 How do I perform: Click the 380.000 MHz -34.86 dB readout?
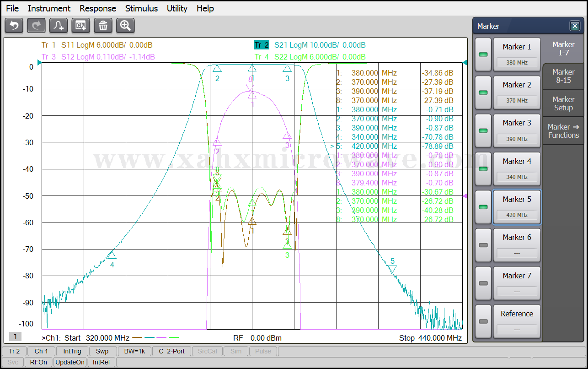(395, 73)
